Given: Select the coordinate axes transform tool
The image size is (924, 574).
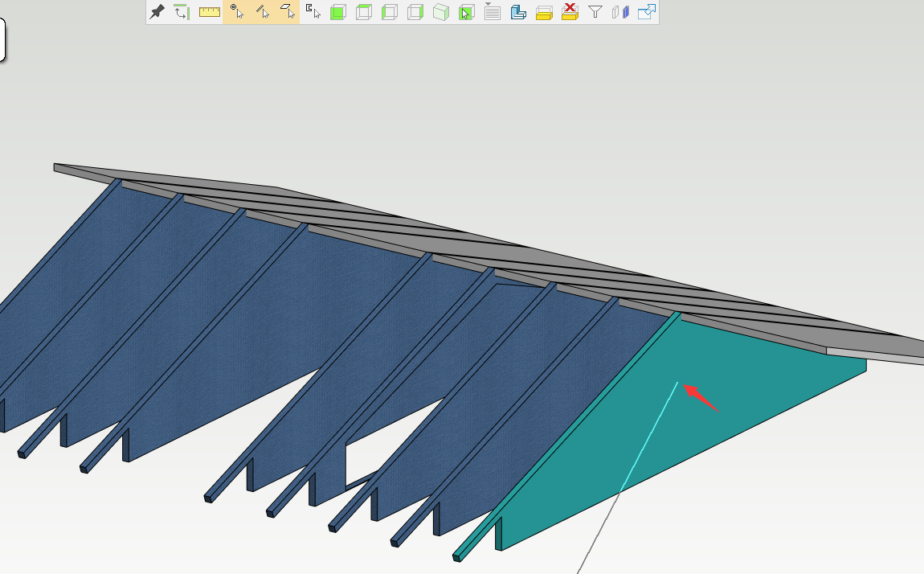Looking at the screenshot, I should (182, 12).
